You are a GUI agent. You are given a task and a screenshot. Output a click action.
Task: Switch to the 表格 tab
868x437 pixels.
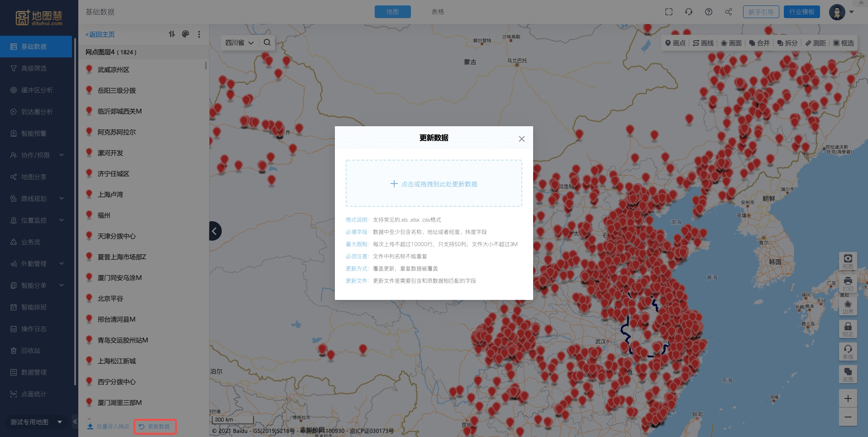pos(438,12)
